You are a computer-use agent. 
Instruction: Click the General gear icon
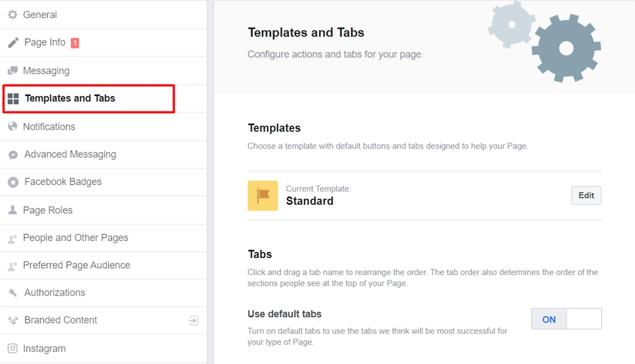[x=13, y=15]
